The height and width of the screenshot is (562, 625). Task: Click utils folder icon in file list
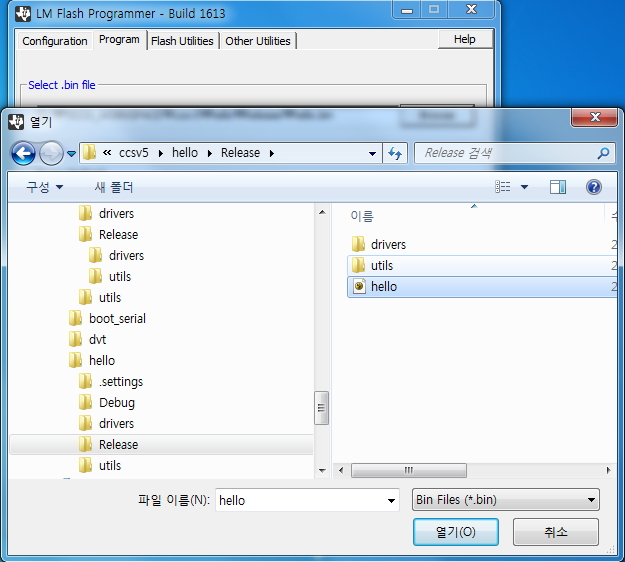coord(358,265)
